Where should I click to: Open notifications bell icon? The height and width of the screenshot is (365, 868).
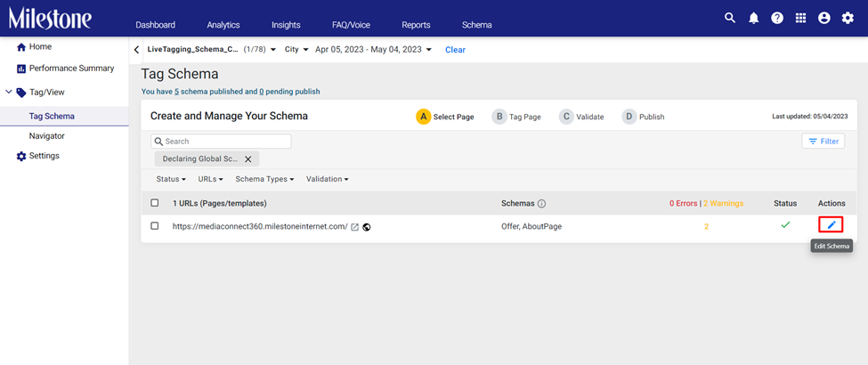pyautogui.click(x=753, y=19)
